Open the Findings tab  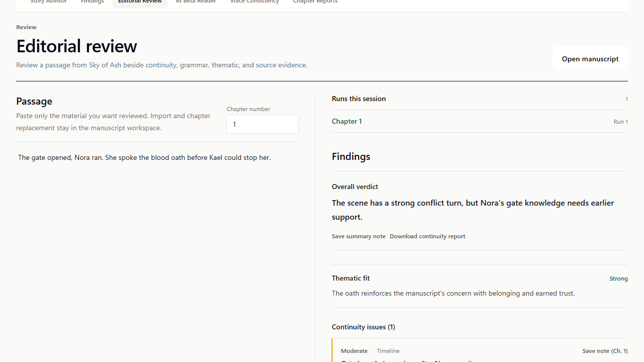(x=93, y=2)
